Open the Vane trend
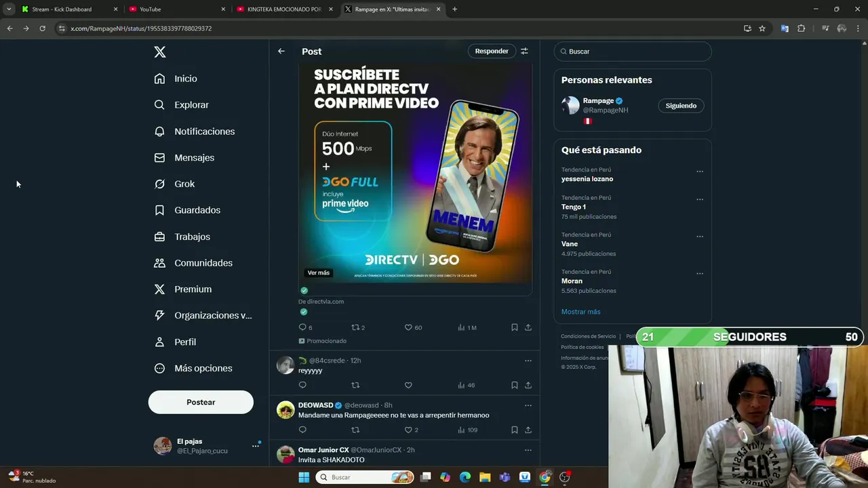Viewport: 868px width, 488px height. [x=570, y=244]
